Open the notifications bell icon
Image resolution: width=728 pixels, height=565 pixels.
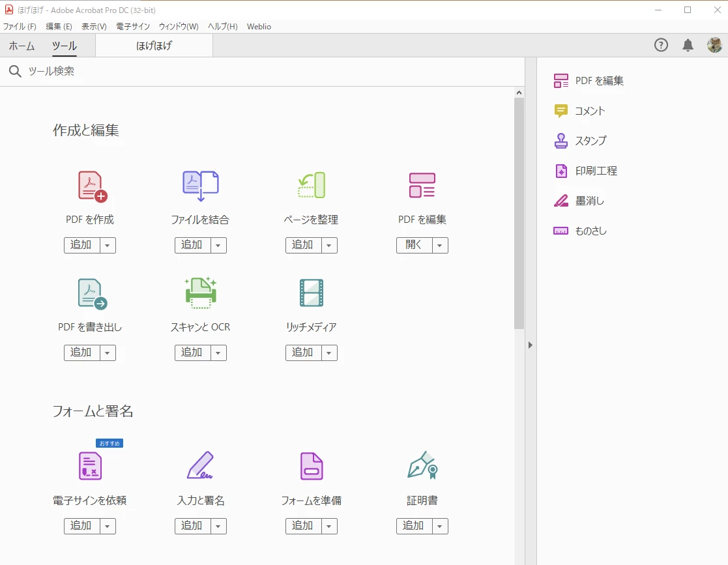[688, 45]
